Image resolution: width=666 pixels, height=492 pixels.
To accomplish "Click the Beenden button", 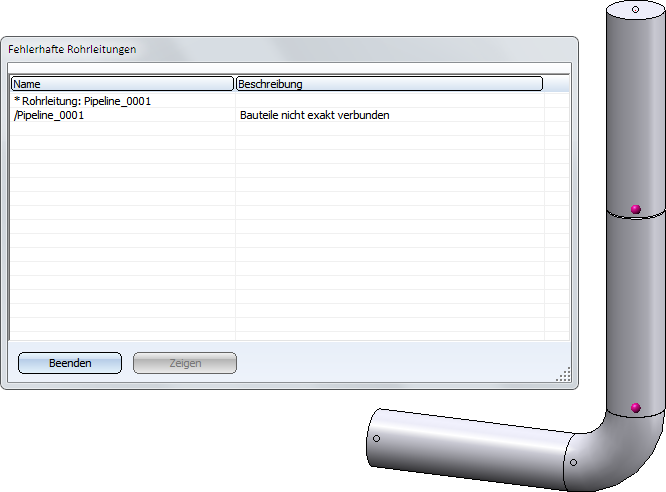I will [x=70, y=363].
